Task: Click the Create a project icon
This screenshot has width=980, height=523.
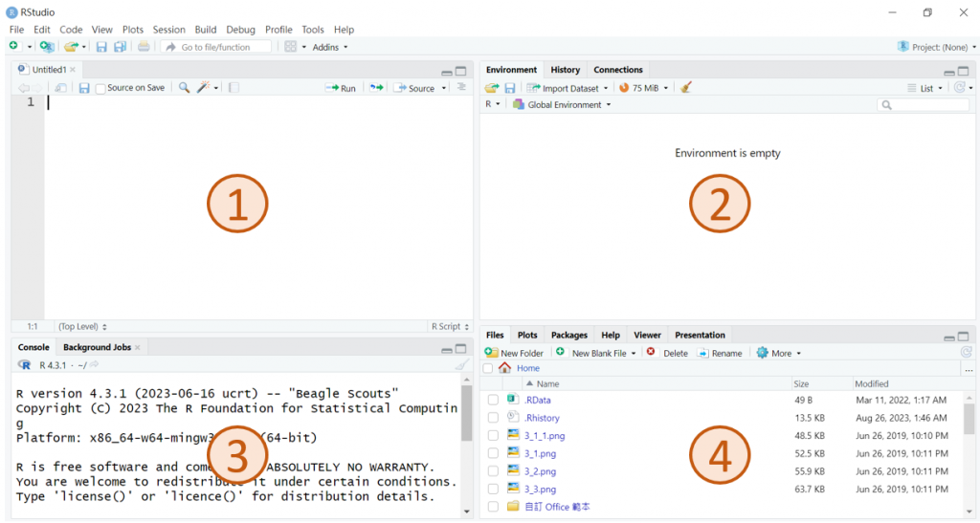Action: (x=47, y=47)
